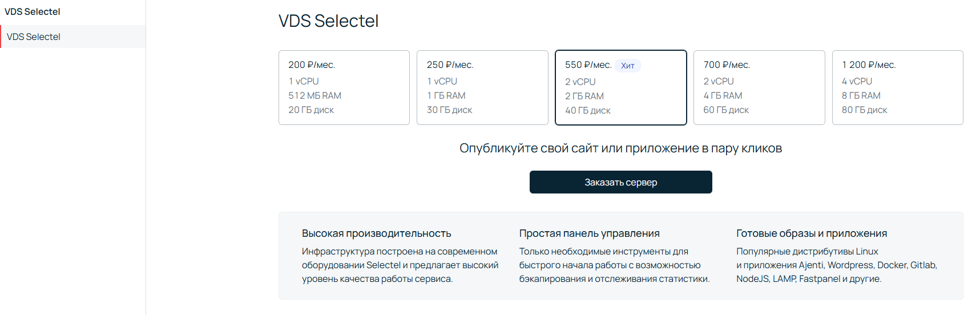Click the Linux distributions description text
The image size is (980, 315).
[837, 265]
